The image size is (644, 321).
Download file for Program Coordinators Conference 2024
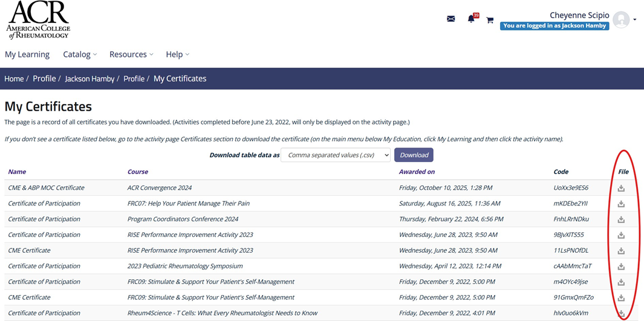(621, 219)
